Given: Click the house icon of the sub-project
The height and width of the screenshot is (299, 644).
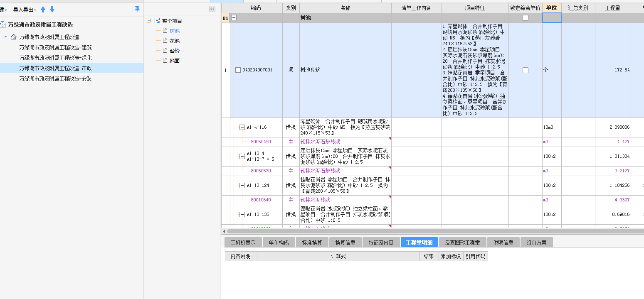Looking at the screenshot, I should (x=14, y=37).
